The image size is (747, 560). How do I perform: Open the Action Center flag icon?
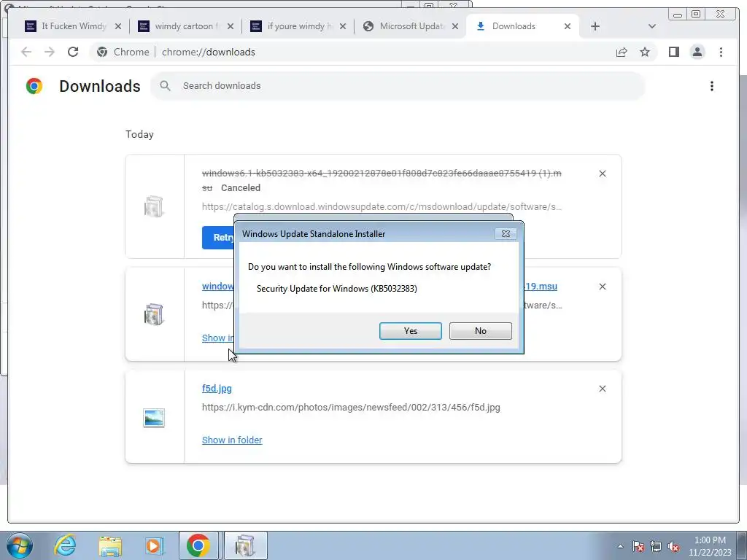tap(638, 546)
